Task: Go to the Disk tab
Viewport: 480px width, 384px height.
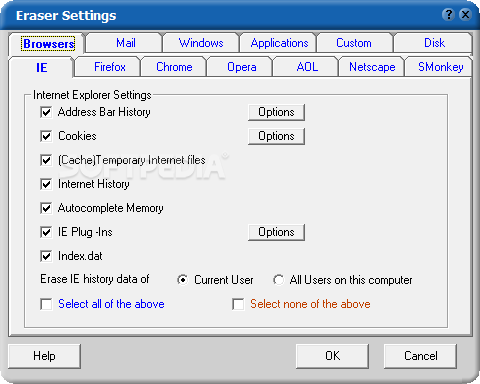Action: click(x=434, y=43)
